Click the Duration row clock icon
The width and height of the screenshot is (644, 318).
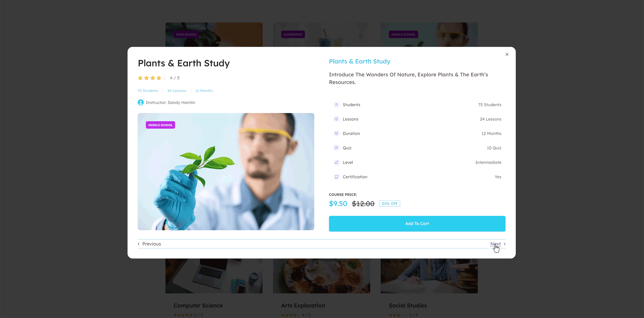(x=336, y=134)
